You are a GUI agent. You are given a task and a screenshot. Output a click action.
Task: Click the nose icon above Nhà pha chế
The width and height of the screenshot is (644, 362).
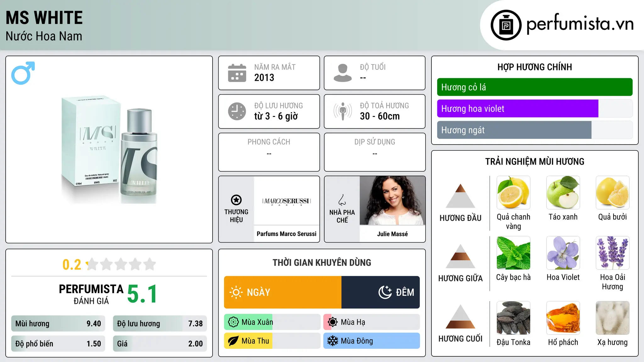tap(342, 200)
